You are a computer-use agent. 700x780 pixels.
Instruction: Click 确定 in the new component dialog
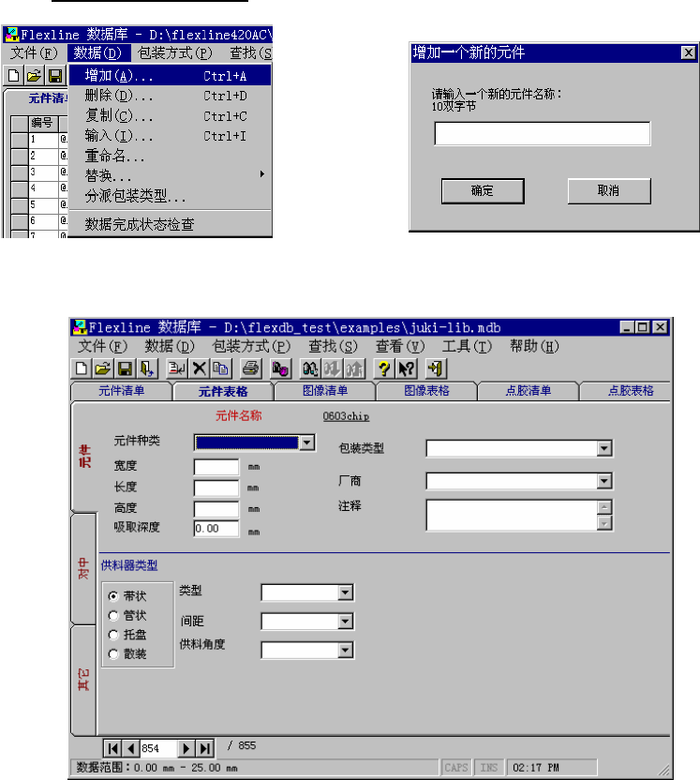point(483,191)
